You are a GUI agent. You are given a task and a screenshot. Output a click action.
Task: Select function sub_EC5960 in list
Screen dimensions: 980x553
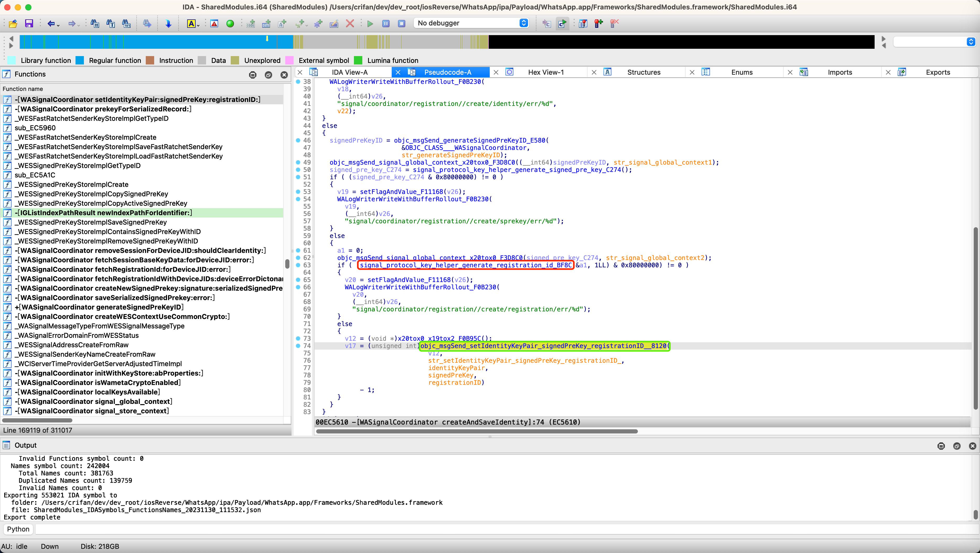(142, 128)
